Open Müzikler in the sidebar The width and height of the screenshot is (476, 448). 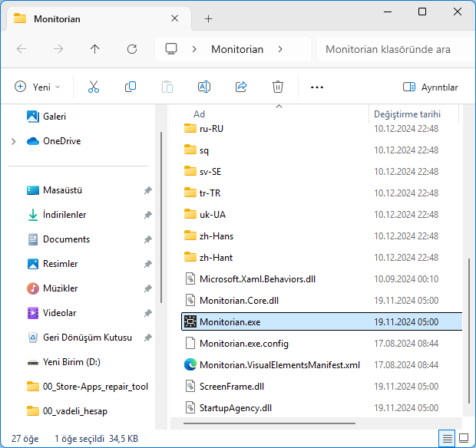[x=61, y=288]
